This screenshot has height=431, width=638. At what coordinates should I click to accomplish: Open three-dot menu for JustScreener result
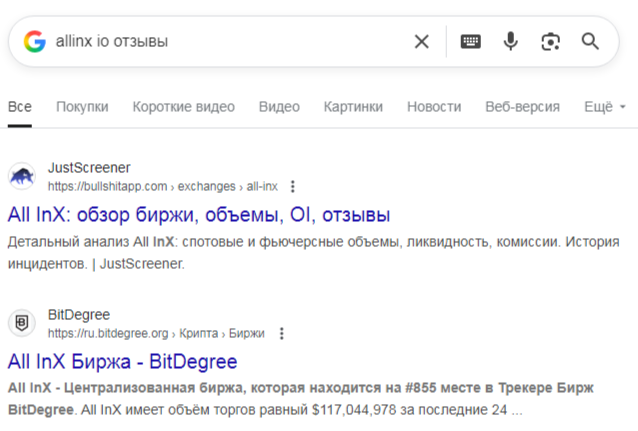point(292,186)
